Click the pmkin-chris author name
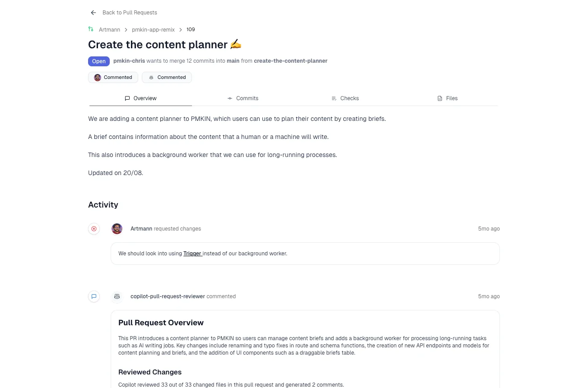 coord(129,61)
